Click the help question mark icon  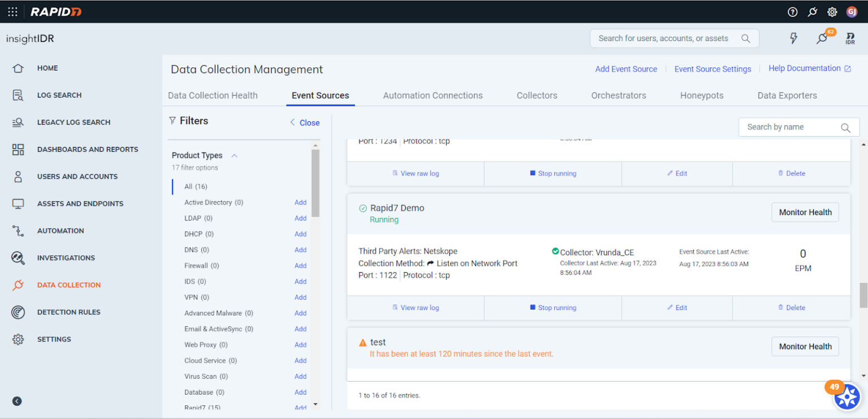792,11
